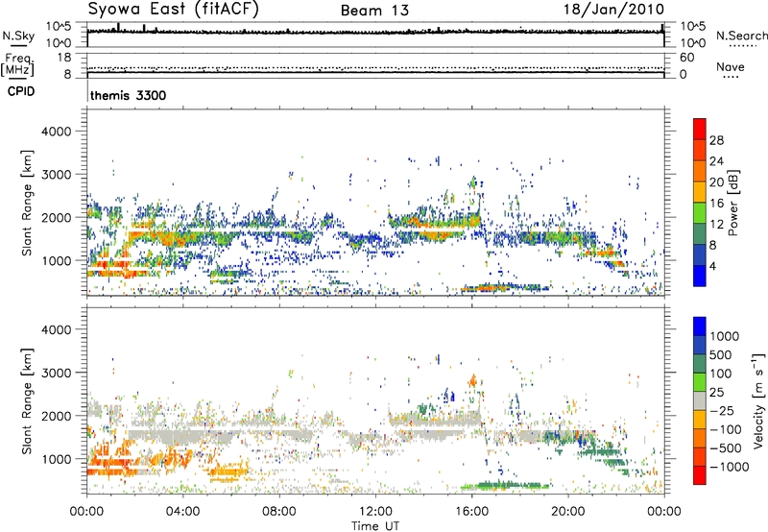This screenshot has height=532, width=768.
Task: Click the '16' label on the power colorbar
Action: click(716, 204)
